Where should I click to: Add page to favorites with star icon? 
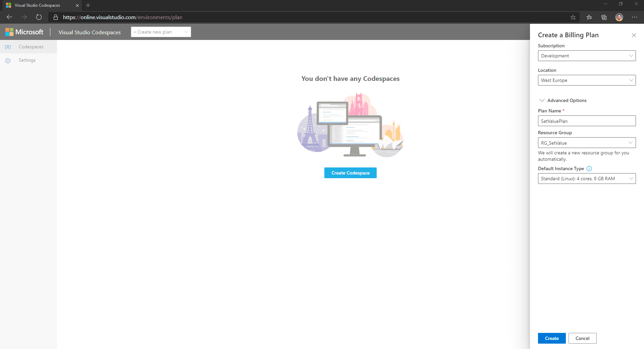click(x=573, y=17)
